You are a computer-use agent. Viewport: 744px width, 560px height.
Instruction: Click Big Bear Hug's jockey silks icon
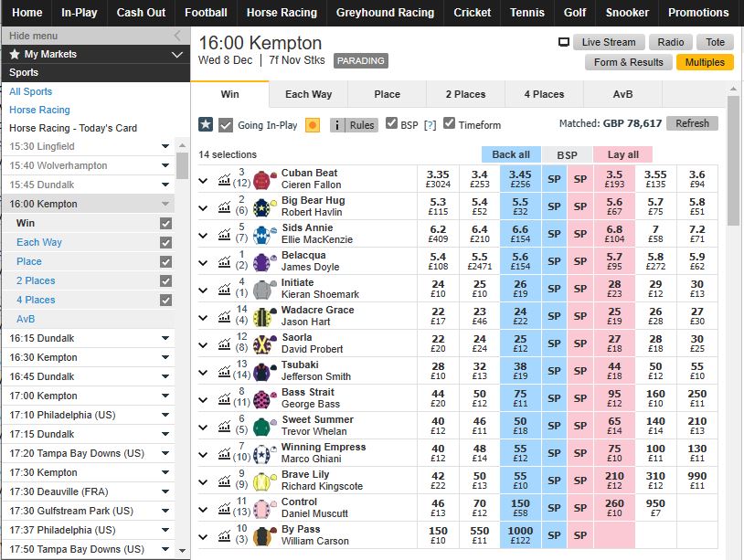265,207
